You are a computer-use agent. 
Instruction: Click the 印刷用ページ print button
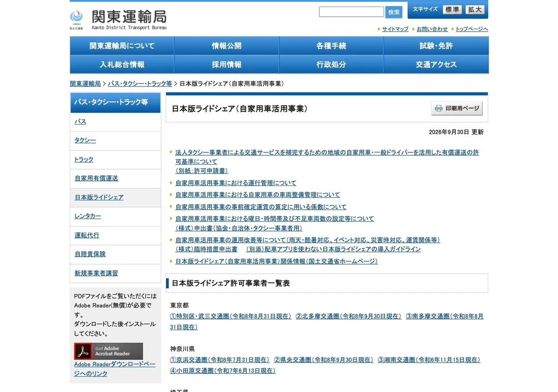click(x=457, y=108)
